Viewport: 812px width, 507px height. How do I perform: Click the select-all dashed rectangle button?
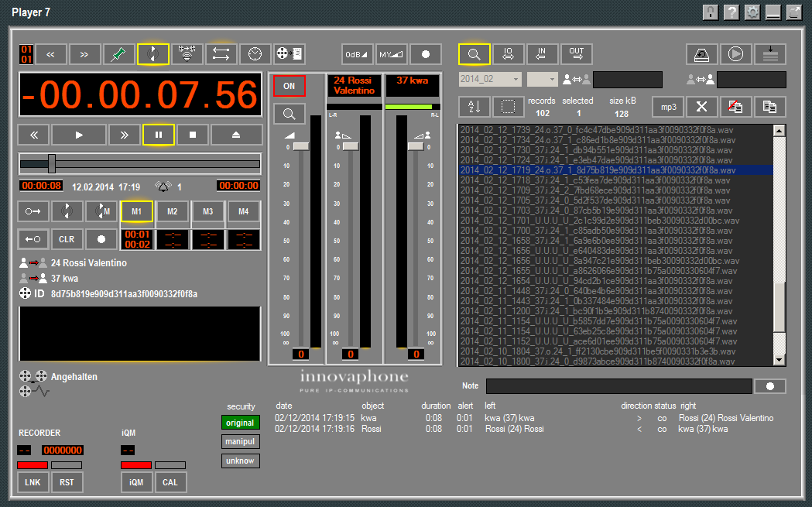(508, 107)
